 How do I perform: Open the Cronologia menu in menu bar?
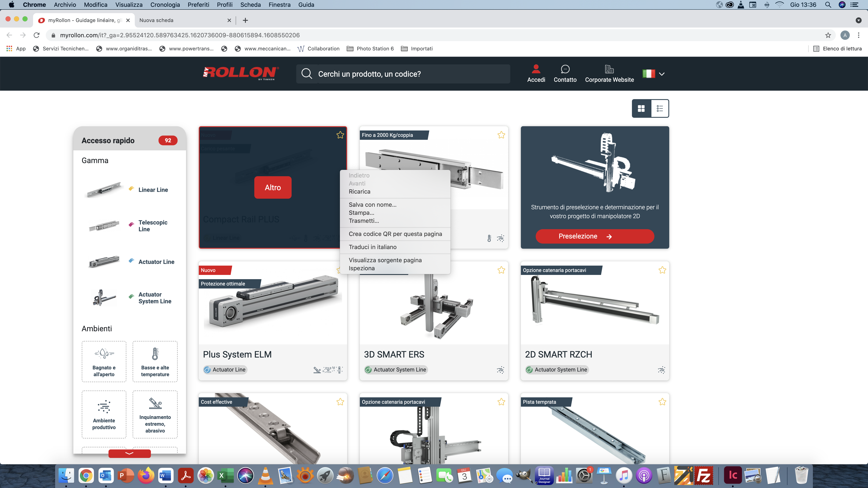[165, 5]
